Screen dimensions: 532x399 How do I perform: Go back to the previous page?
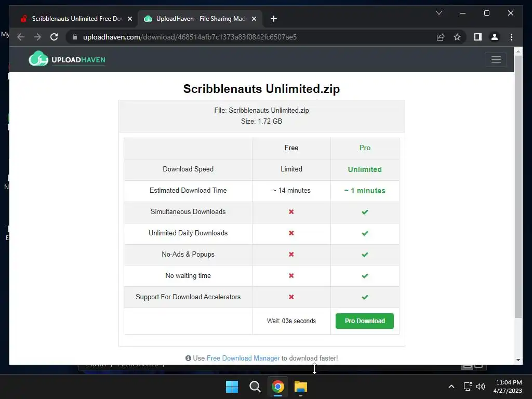point(21,37)
